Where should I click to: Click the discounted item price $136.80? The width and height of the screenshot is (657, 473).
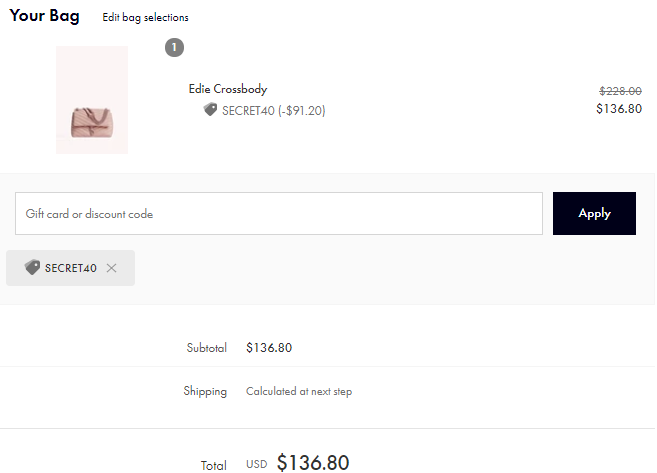(x=618, y=108)
